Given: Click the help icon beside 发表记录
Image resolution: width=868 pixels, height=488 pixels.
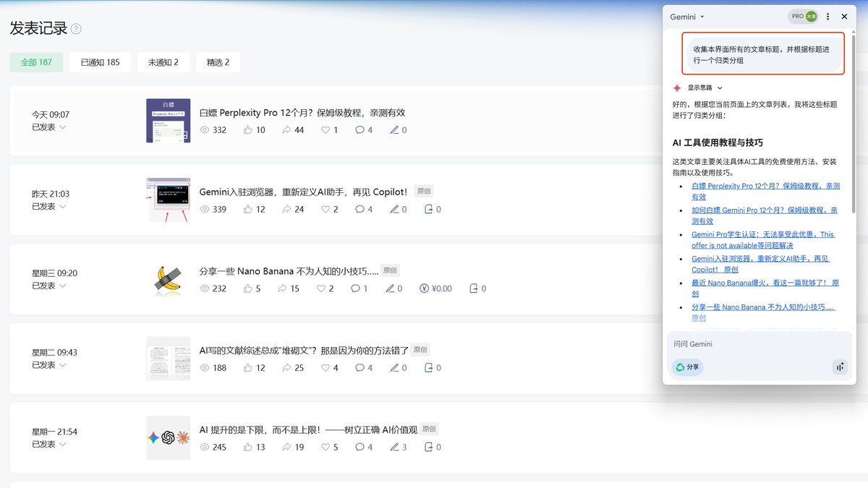Looking at the screenshot, I should 76,29.
